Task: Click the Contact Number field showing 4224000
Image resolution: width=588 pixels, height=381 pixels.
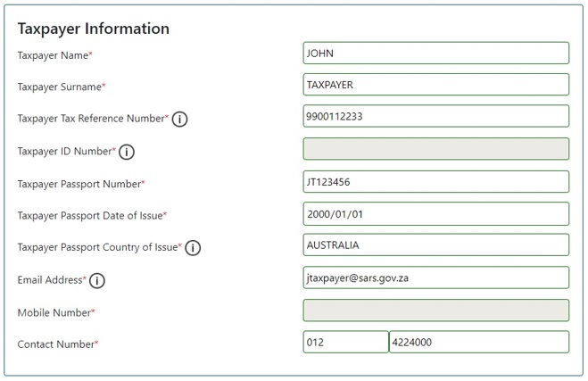Action: coord(479,342)
